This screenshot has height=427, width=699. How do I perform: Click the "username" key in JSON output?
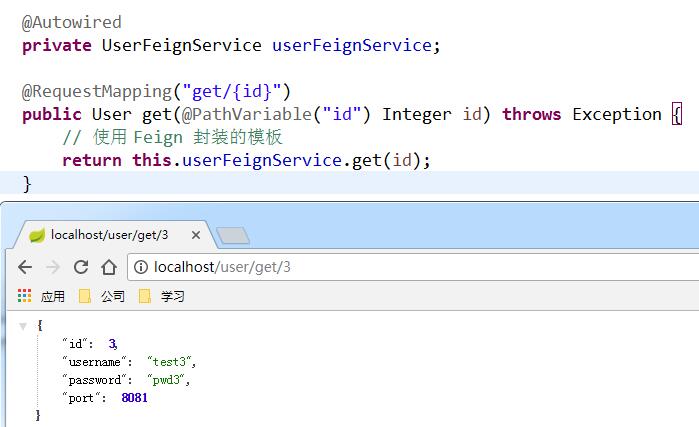95,361
